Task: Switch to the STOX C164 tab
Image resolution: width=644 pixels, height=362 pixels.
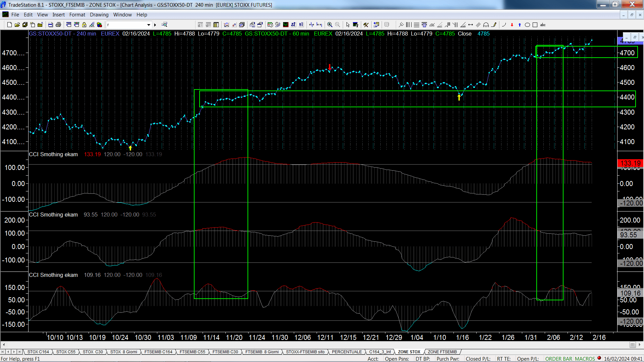Action: pyautogui.click(x=38, y=352)
